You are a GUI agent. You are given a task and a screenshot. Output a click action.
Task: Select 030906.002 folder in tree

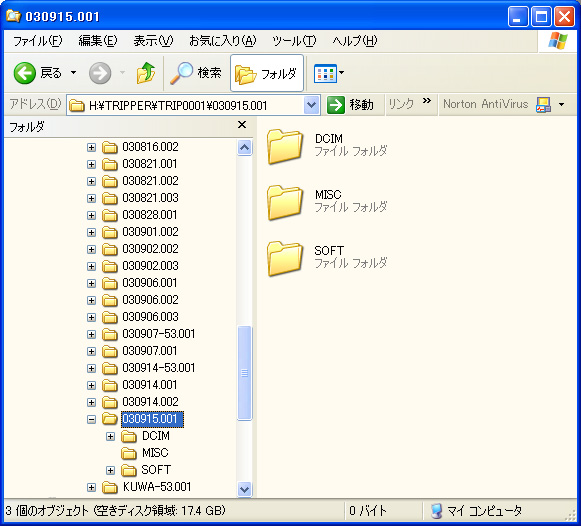[150, 300]
